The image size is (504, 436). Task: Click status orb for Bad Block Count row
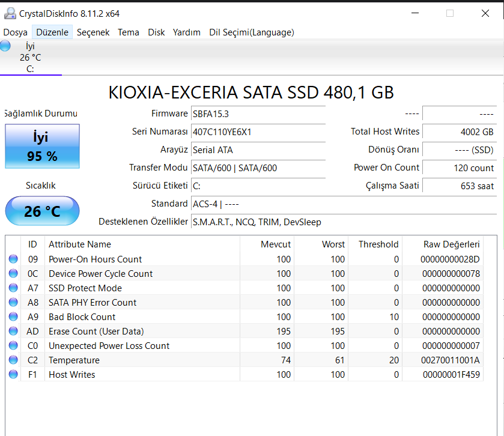coord(13,317)
